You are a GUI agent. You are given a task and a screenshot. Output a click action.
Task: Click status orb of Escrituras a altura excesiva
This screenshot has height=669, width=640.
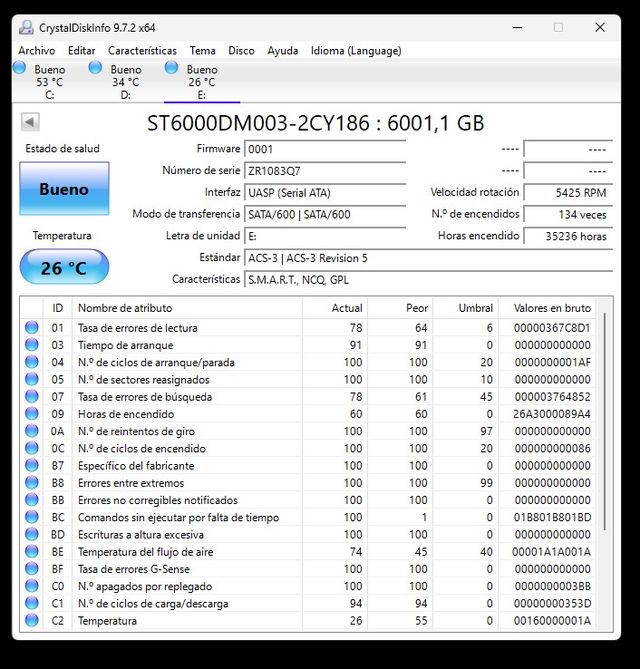coord(32,534)
